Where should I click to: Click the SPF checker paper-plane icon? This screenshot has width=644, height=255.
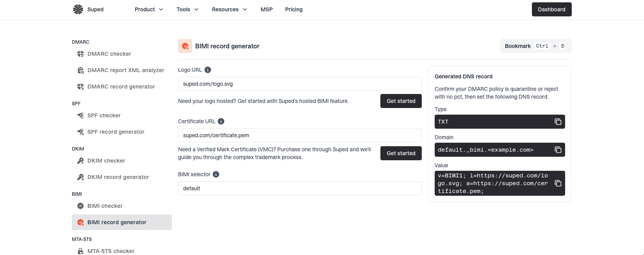pos(80,115)
